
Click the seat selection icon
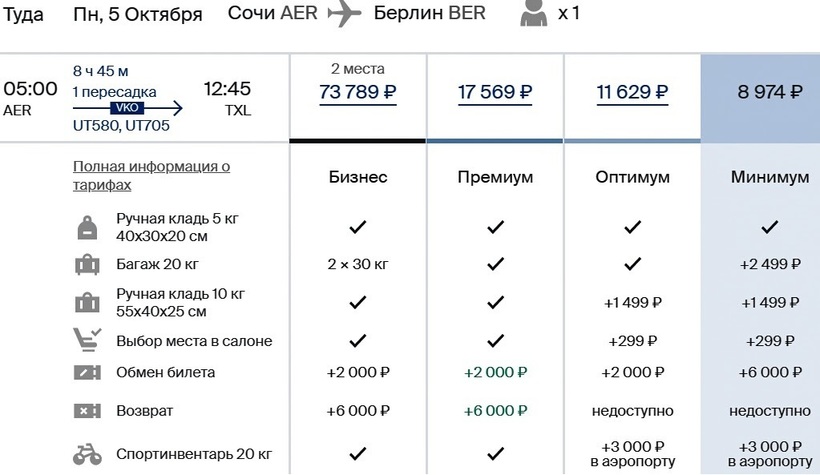(87, 341)
